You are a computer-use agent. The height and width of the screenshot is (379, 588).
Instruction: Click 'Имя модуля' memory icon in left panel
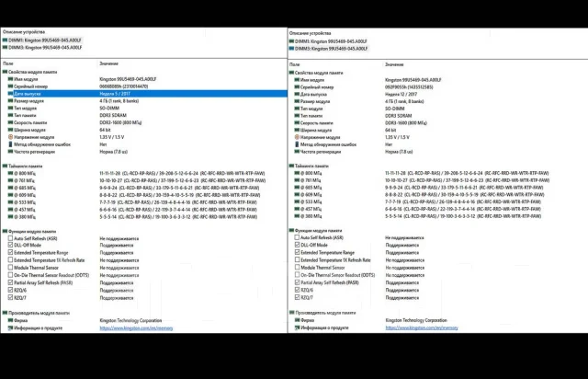coord(10,79)
